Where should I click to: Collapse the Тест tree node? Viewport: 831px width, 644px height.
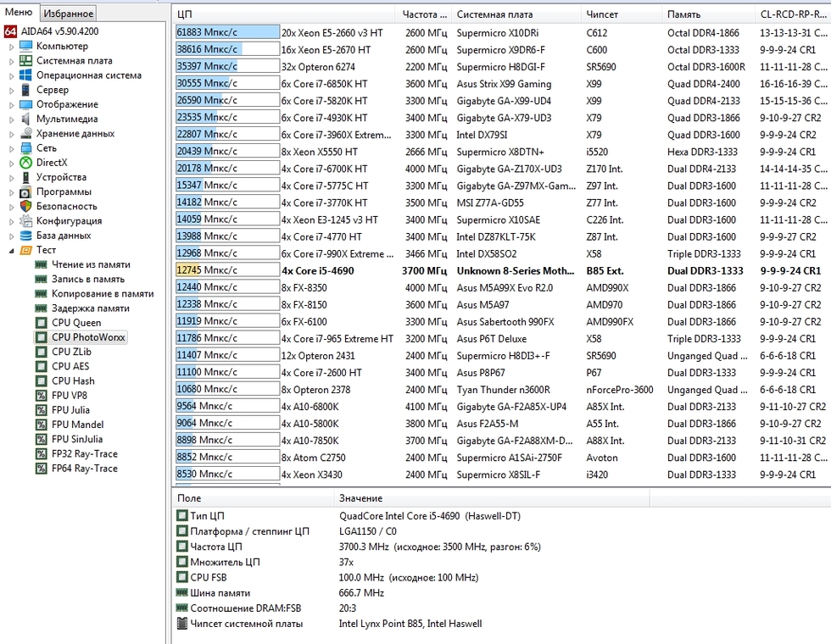pos(12,250)
